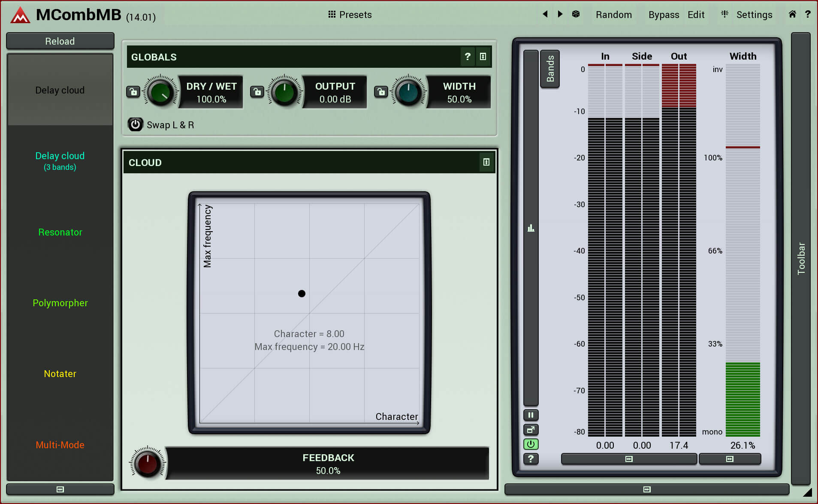Click the Output knob
The width and height of the screenshot is (818, 504).
[284, 92]
